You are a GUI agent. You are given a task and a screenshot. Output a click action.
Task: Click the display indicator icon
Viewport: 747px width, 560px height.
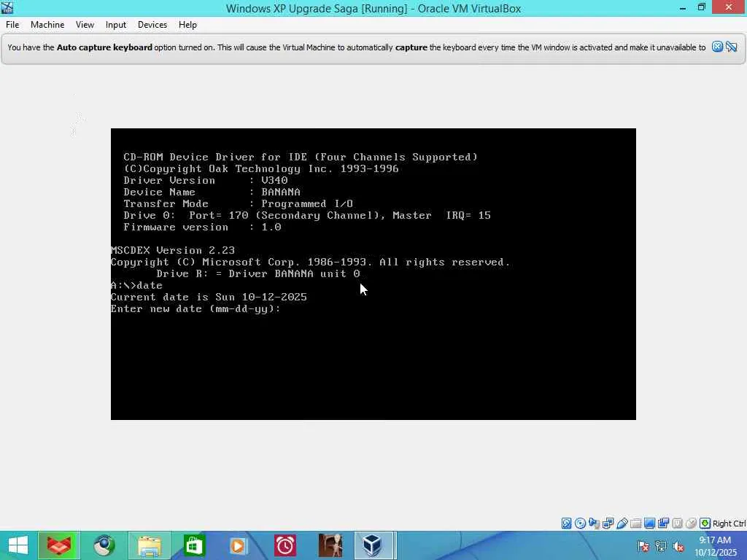click(x=649, y=524)
